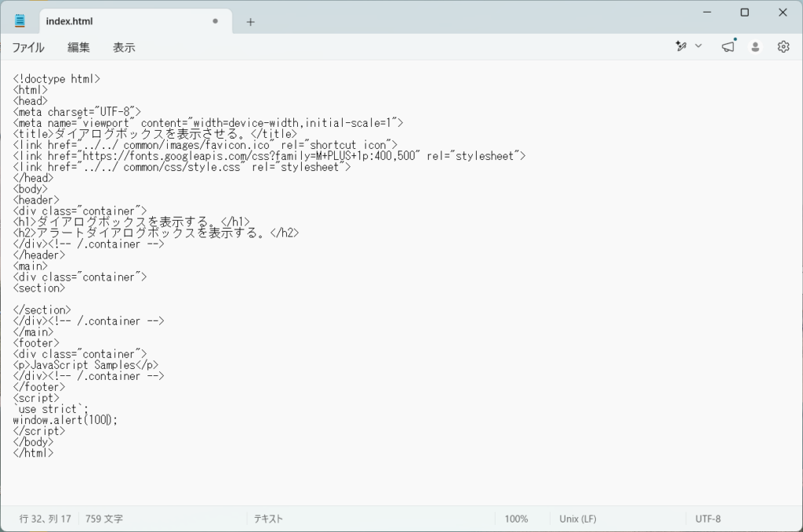Click the 100% zoom level indicator

click(x=516, y=519)
